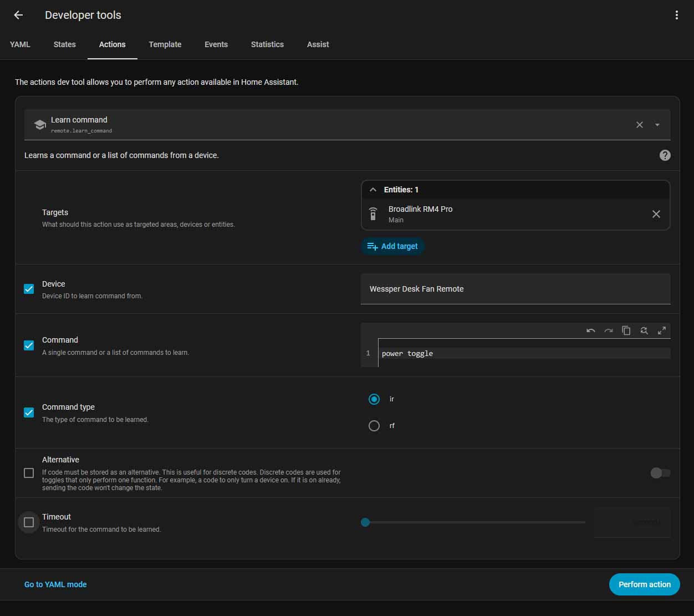694x616 pixels.
Task: Expand the Command editor to fullscreen
Action: click(x=661, y=330)
